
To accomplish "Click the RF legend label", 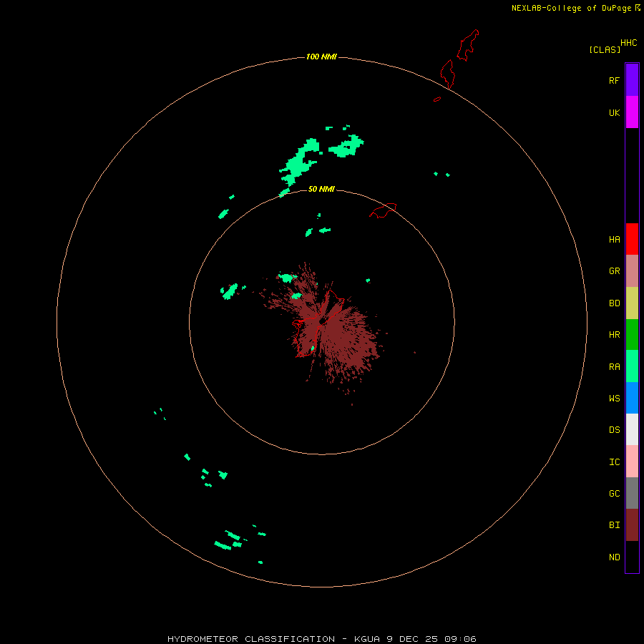I will pos(614,80).
